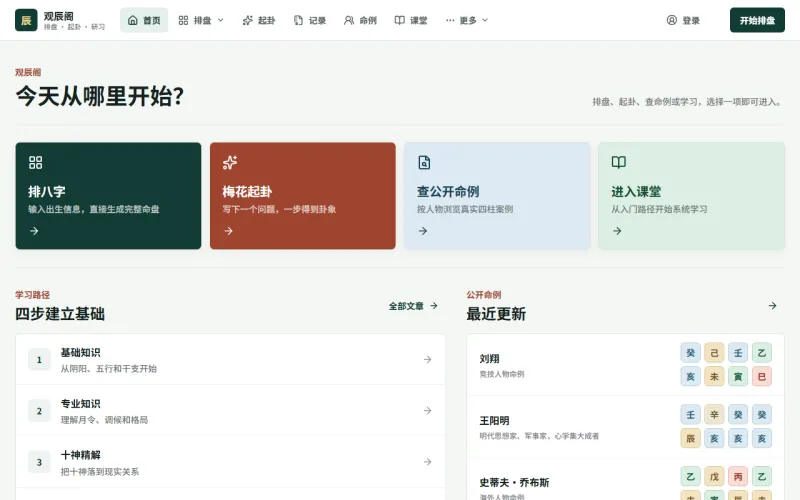
Task: Open step 2 专业知识 row
Action: 230,411
